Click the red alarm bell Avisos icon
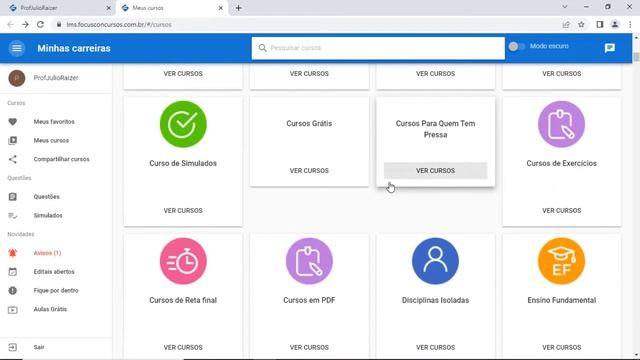Viewport: 640px width, 360px height. [x=13, y=253]
